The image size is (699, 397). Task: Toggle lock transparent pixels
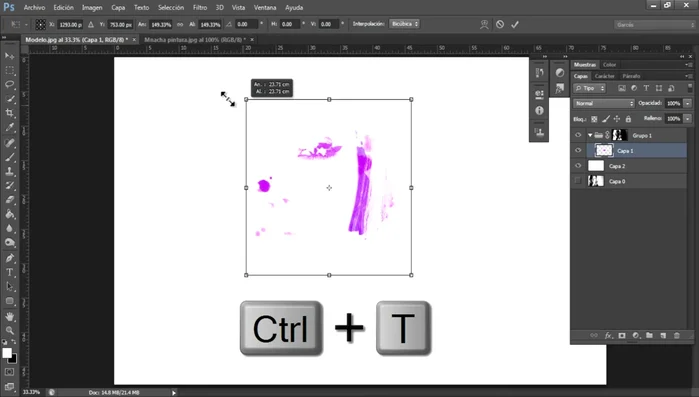pos(594,119)
